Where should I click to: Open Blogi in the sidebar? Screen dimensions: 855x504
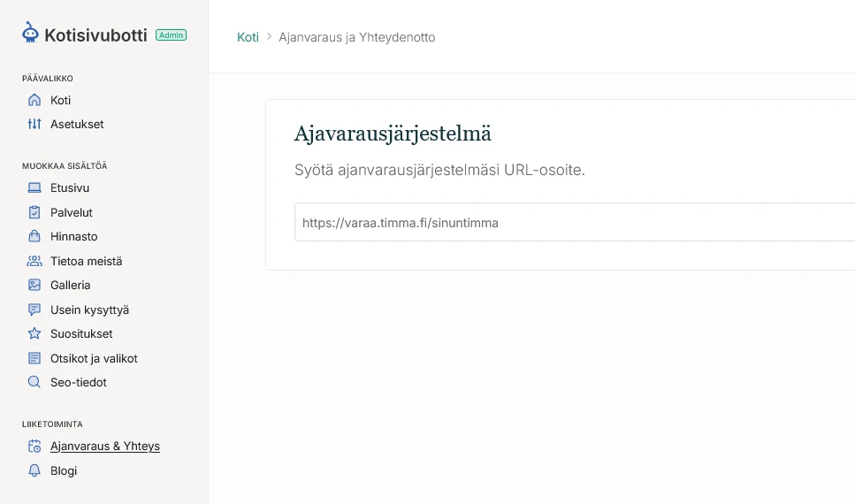(x=64, y=470)
